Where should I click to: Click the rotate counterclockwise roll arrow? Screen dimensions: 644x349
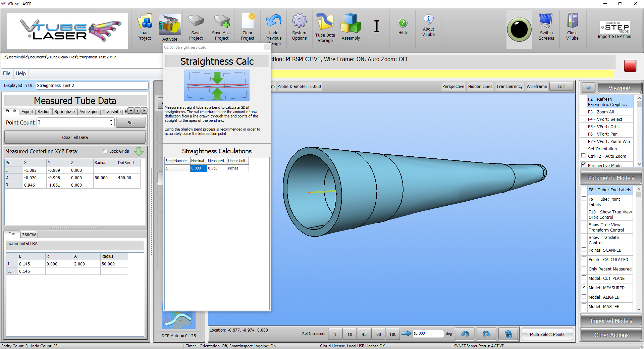tap(465, 334)
